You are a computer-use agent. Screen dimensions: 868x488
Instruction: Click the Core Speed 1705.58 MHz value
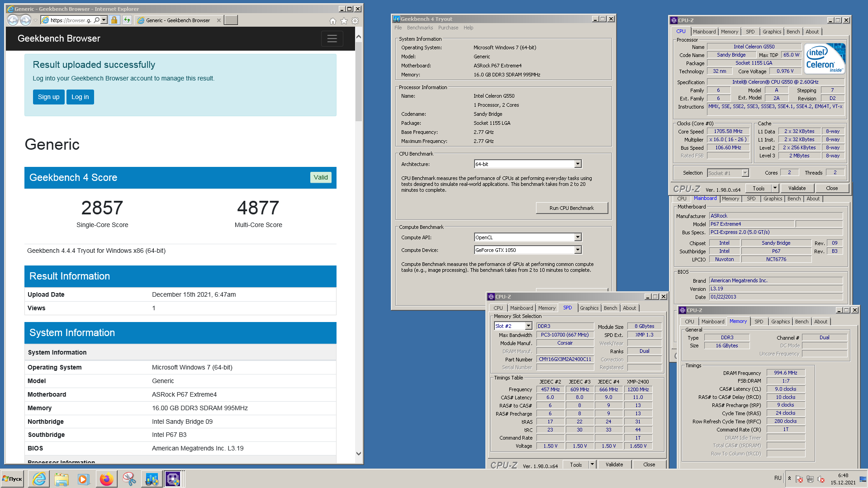pos(728,132)
